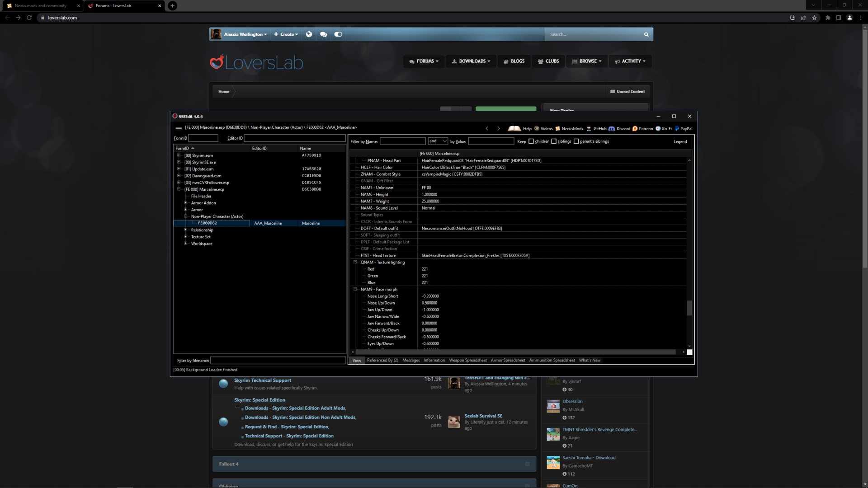
Task: Check the parent's siblings checkbox
Action: [x=576, y=141]
